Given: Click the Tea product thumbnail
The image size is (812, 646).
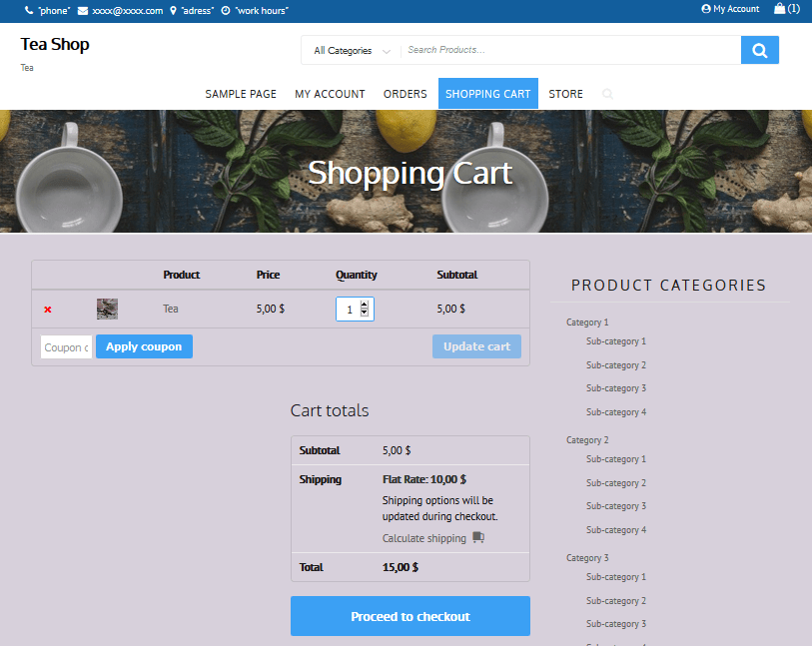Looking at the screenshot, I should [x=107, y=309].
